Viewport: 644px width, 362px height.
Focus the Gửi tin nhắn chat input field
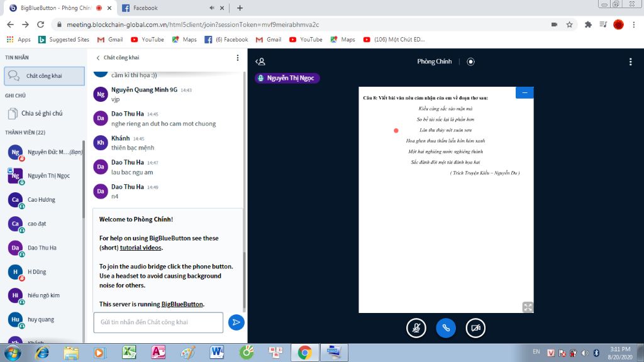(x=158, y=322)
